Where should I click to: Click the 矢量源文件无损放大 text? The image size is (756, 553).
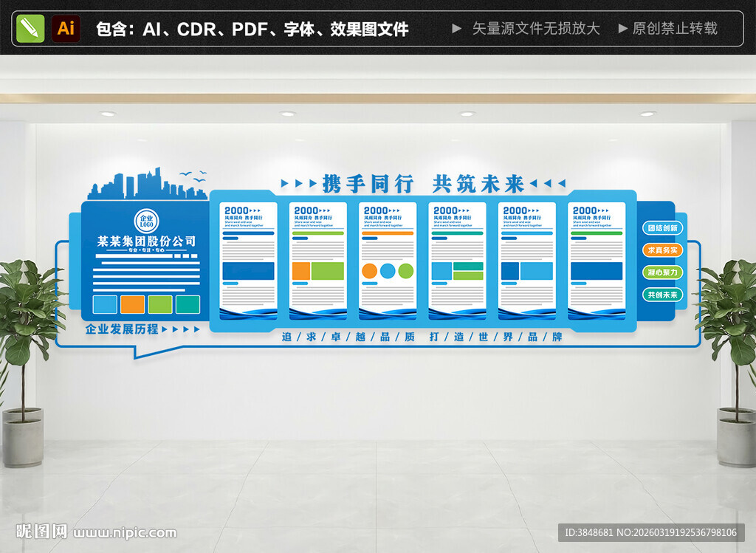(x=536, y=29)
